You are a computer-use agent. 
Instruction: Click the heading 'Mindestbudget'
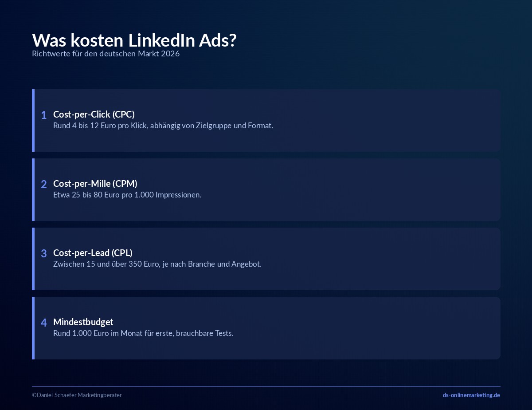(x=83, y=322)
